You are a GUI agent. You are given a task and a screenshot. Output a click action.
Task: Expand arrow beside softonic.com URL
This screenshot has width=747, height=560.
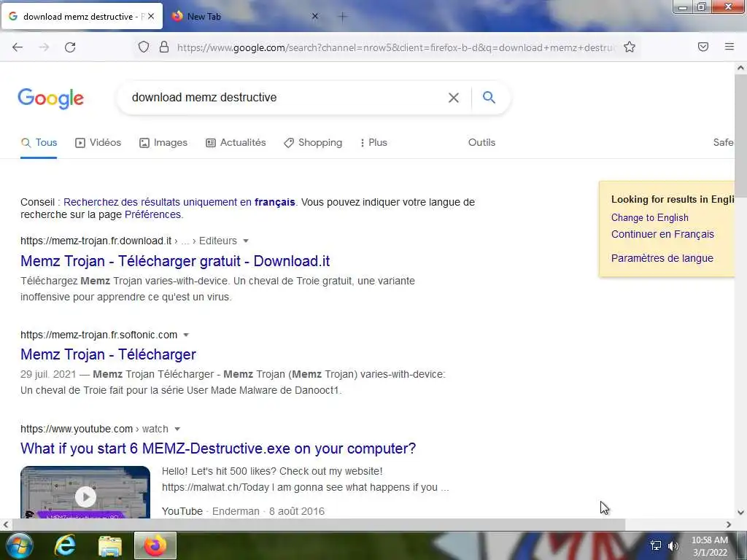tap(186, 335)
